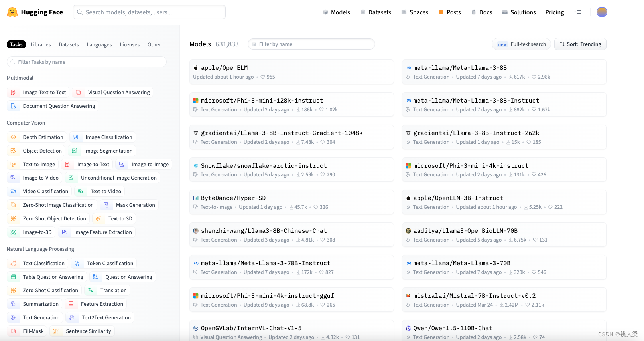Click the Snowflake logo beside snowflake-arctic-instruct
Viewport: 644px width, 341px height.
(x=196, y=166)
